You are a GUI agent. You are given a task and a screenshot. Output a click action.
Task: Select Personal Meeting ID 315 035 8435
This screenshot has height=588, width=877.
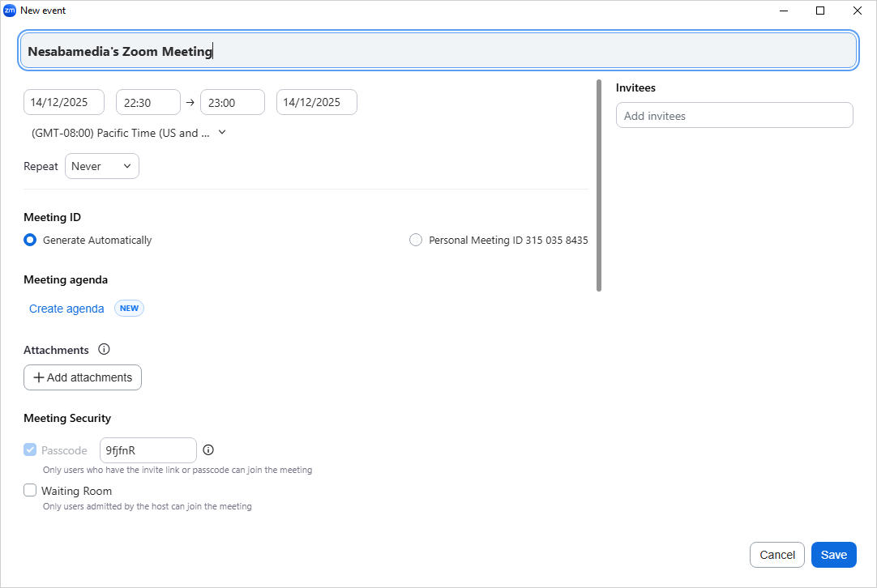click(416, 240)
